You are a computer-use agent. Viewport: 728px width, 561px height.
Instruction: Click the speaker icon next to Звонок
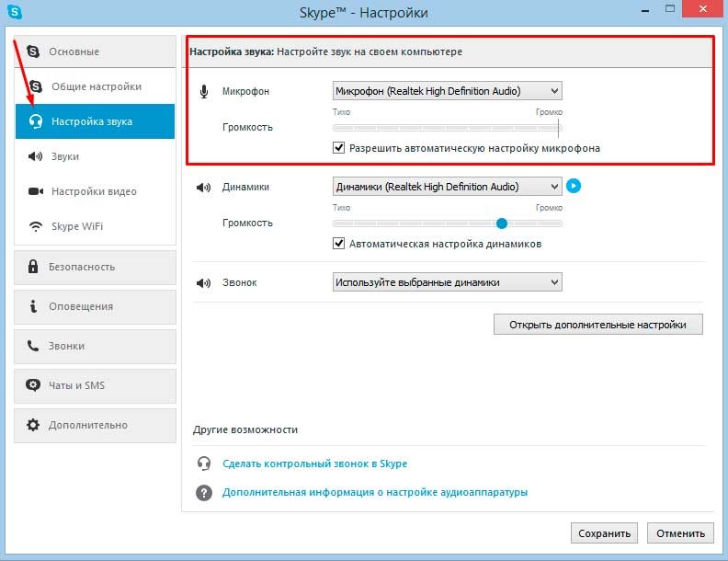coord(203,282)
